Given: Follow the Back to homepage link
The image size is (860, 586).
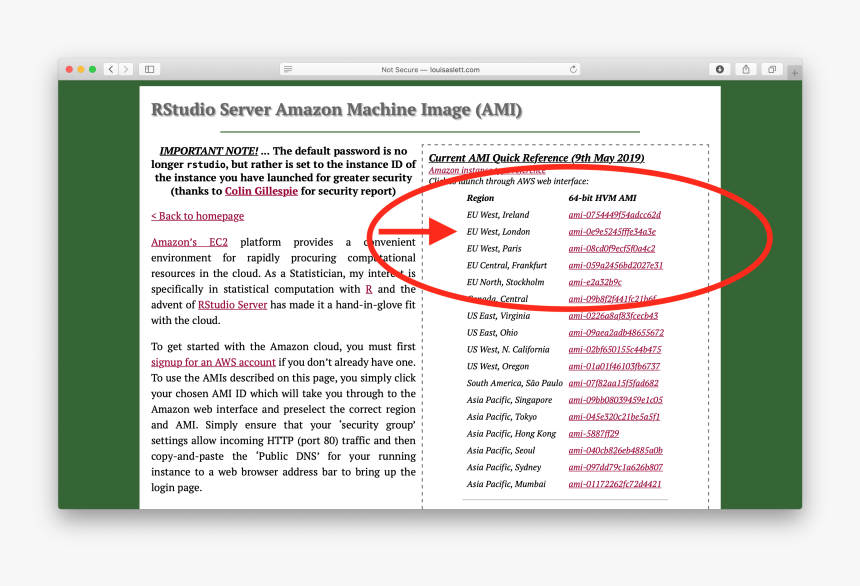Looking at the screenshot, I should [x=197, y=216].
